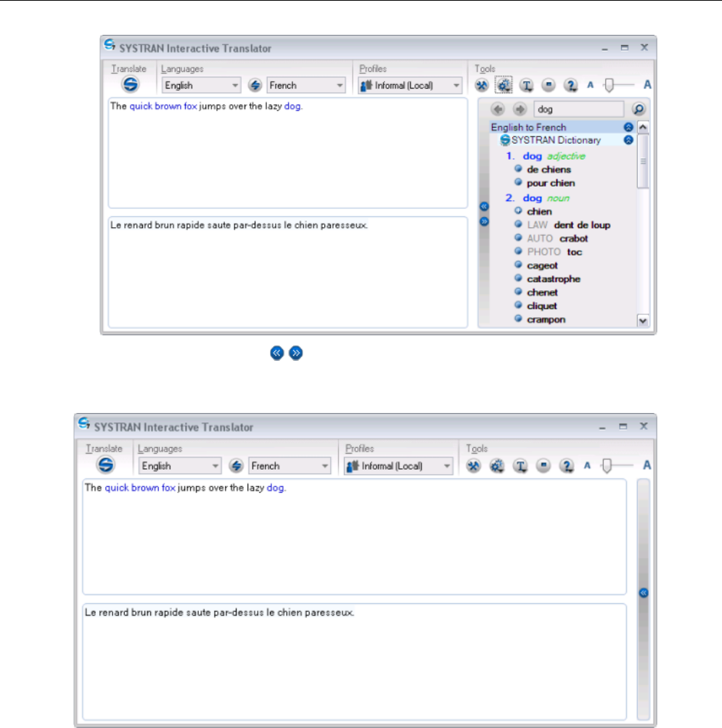
Task: Click small A decrease font icon, hidden-dictionary window
Action: (x=587, y=466)
